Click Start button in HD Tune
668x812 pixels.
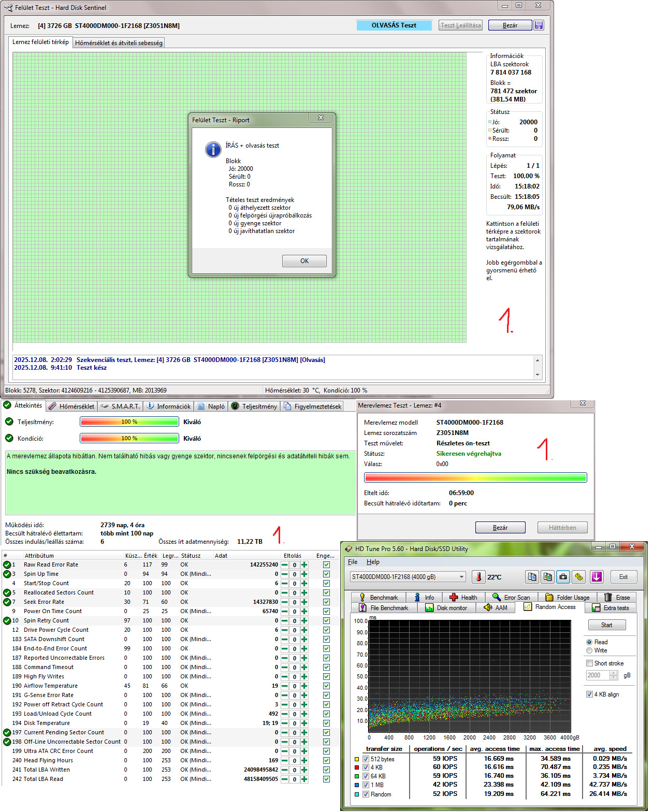[607, 625]
